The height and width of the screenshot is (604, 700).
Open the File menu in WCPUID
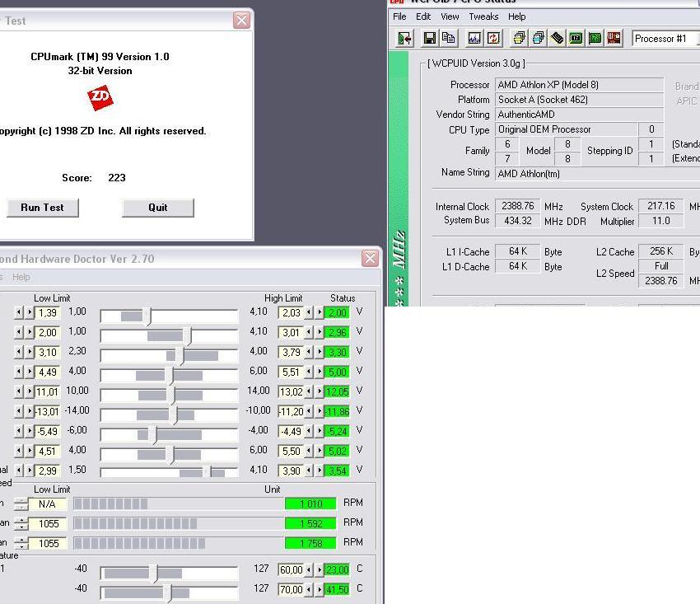399,16
